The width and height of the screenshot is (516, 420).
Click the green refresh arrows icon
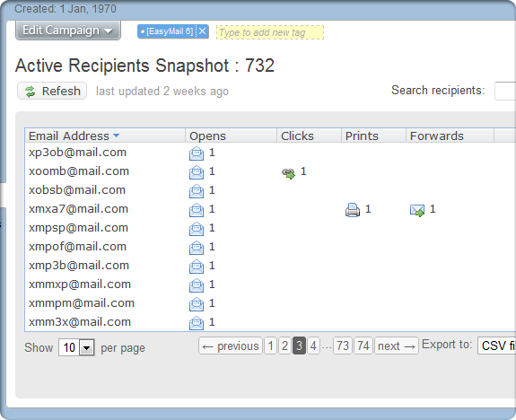[30, 92]
